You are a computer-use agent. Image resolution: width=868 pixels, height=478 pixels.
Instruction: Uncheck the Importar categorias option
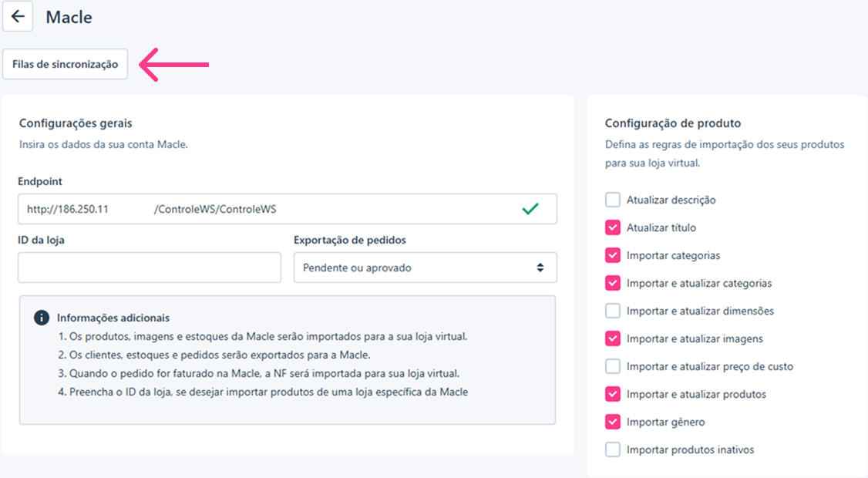(x=613, y=254)
